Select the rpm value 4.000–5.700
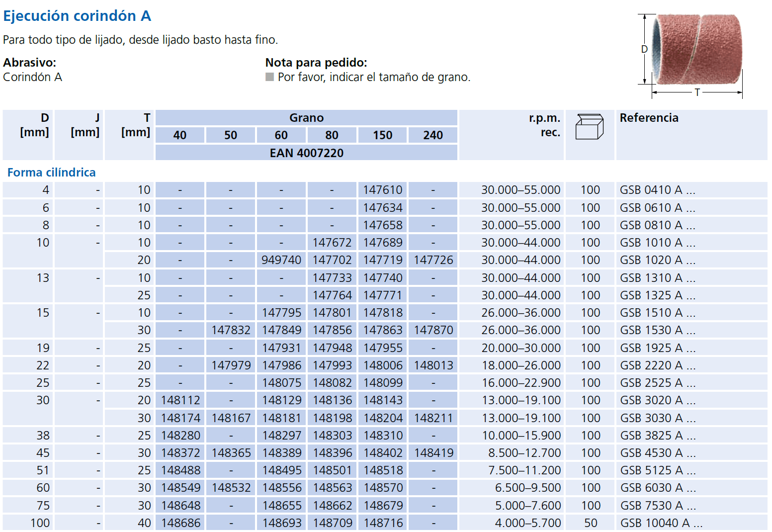Screen dimensions: 772x532 (x=527, y=523)
